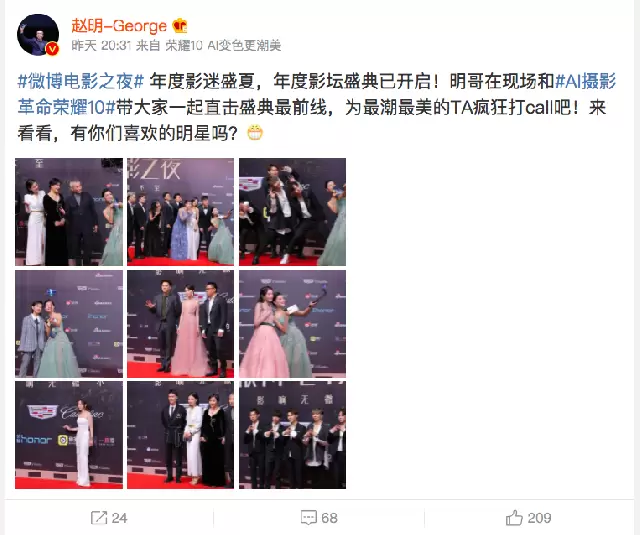Screen dimensions: 640x535
Task: Open the 赵明-George username link
Action: pyautogui.click(x=119, y=26)
